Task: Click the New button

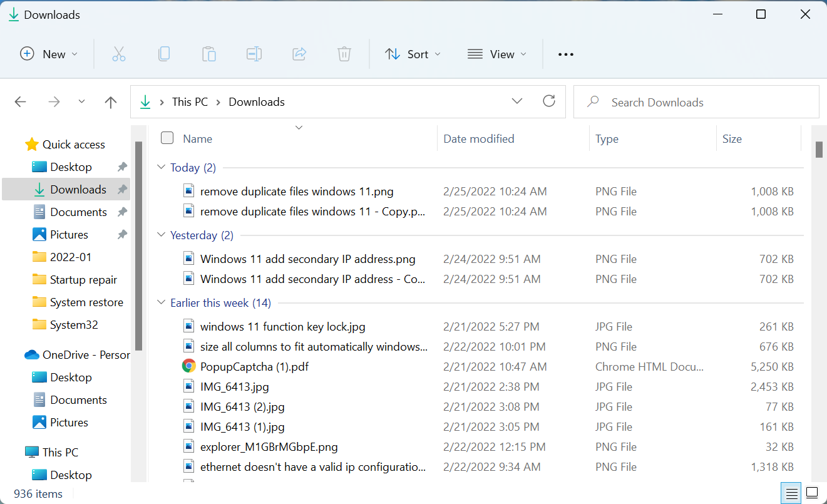Action: [x=49, y=54]
